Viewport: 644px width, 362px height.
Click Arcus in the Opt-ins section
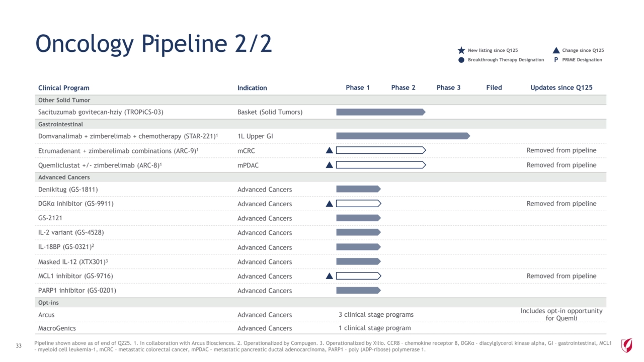(46, 315)
